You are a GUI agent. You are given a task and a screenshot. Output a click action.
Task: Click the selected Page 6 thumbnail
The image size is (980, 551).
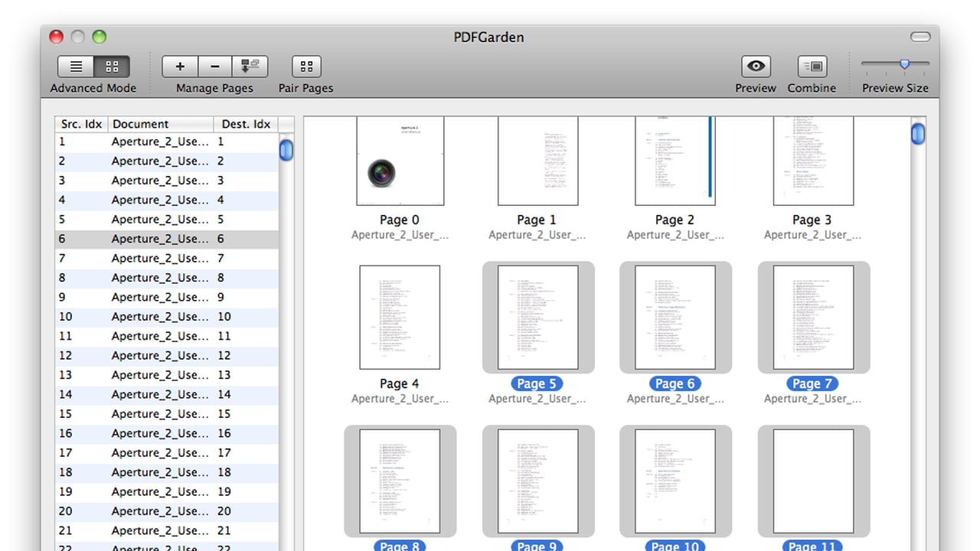(675, 317)
